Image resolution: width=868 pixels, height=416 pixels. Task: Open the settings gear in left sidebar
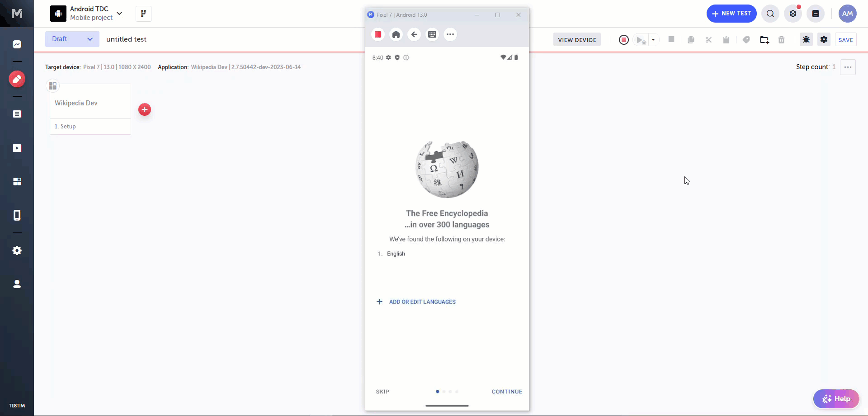17,251
